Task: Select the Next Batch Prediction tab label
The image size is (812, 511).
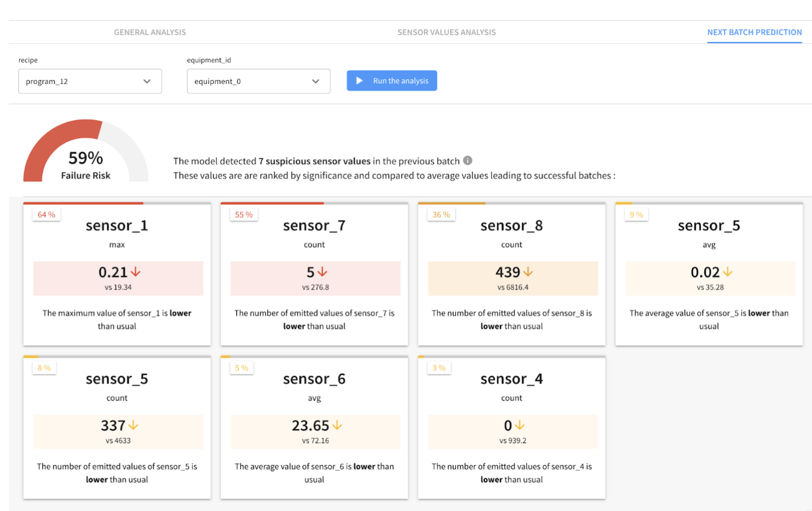Action: coord(754,32)
